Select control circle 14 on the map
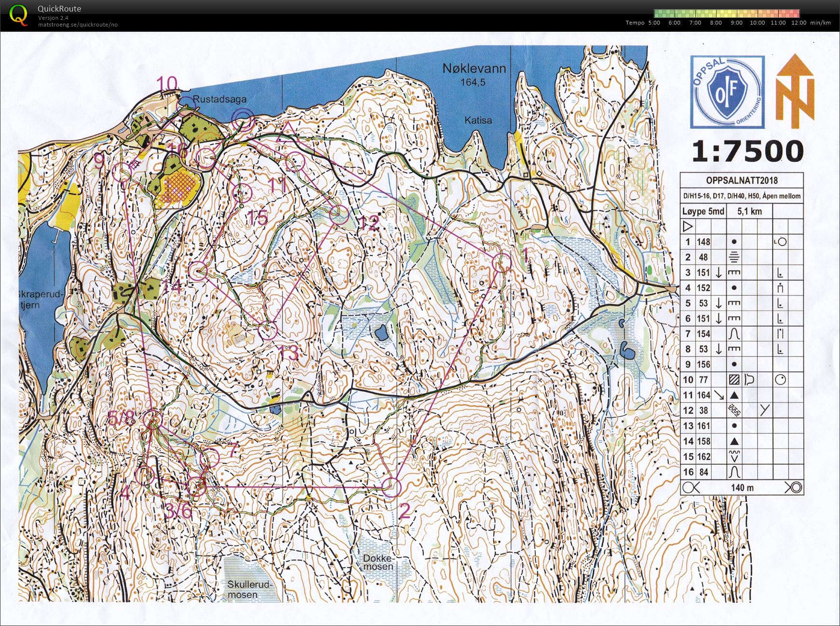 (198, 272)
